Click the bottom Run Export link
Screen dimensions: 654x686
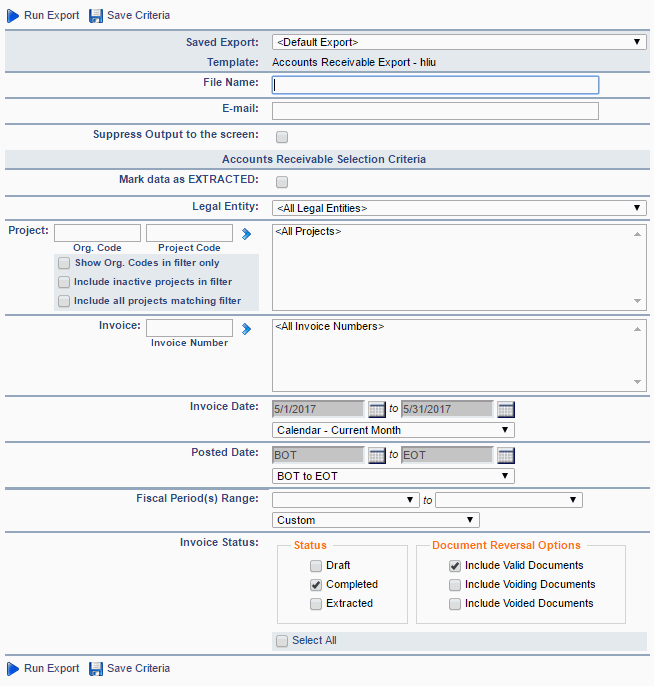click(x=52, y=668)
